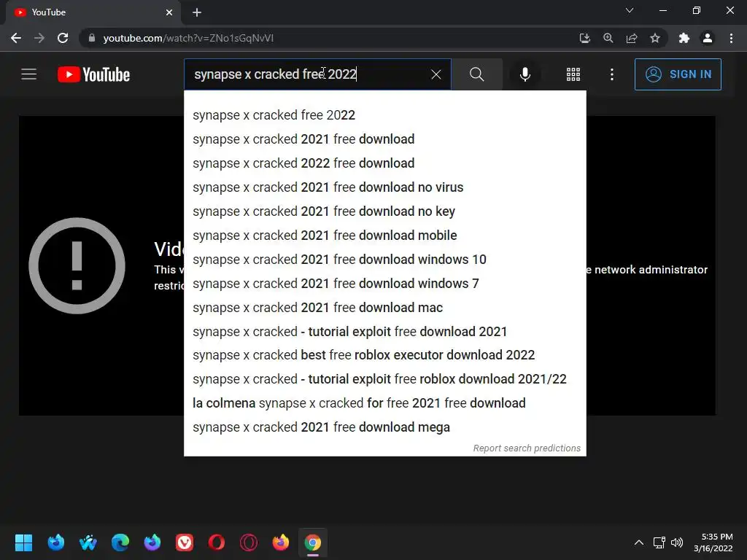Share this page via share icon
Image resolution: width=747 pixels, height=560 pixels.
(x=632, y=38)
